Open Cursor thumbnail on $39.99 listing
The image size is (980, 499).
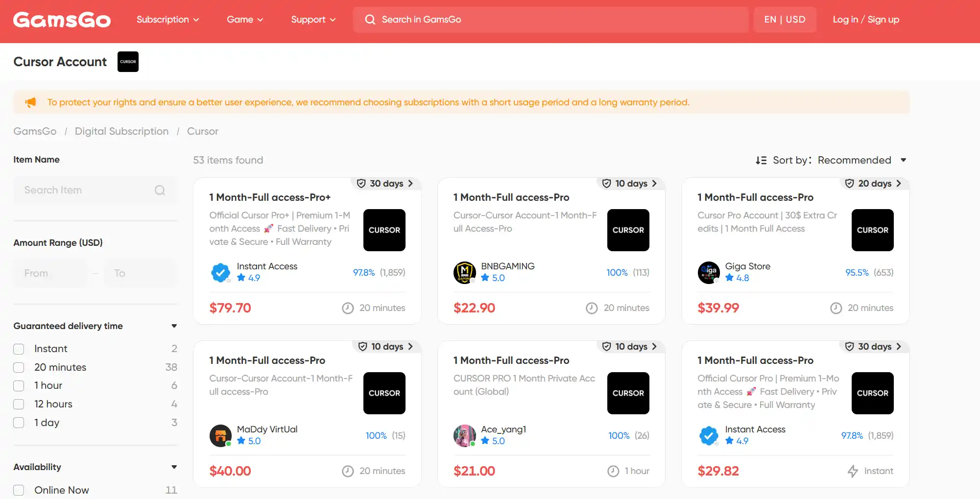coord(873,230)
